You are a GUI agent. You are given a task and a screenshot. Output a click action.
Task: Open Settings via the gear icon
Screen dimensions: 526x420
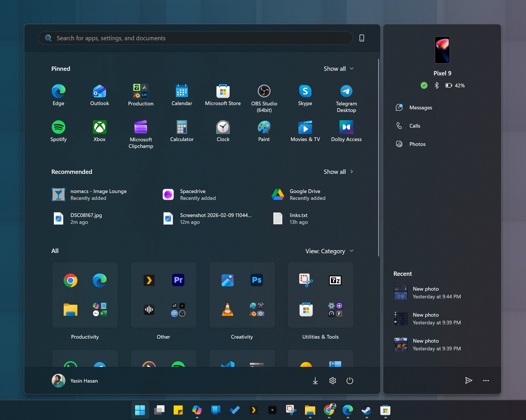coord(332,381)
